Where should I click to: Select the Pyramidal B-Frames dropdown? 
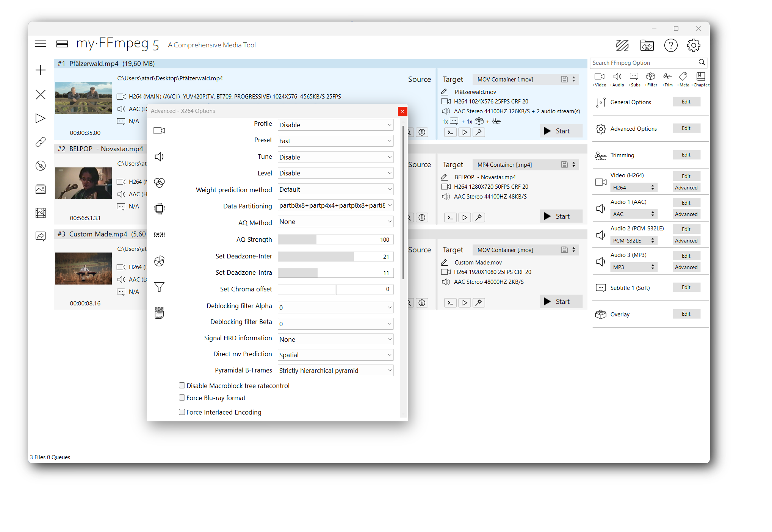pyautogui.click(x=334, y=371)
